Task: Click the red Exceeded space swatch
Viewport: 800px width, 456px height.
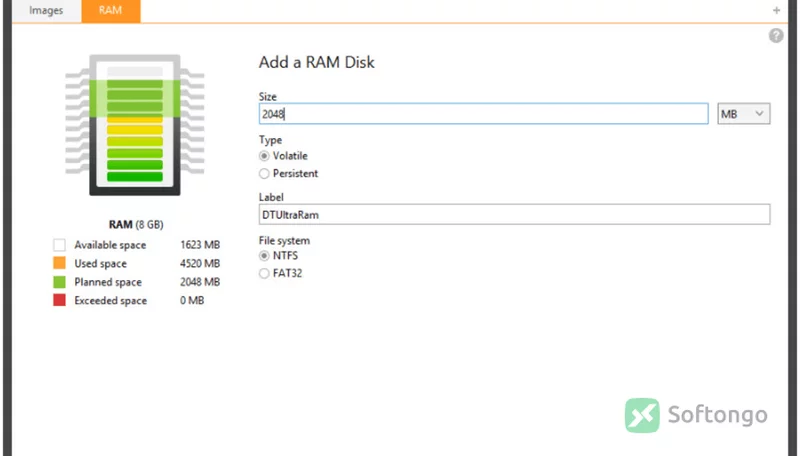Action: pos(59,300)
